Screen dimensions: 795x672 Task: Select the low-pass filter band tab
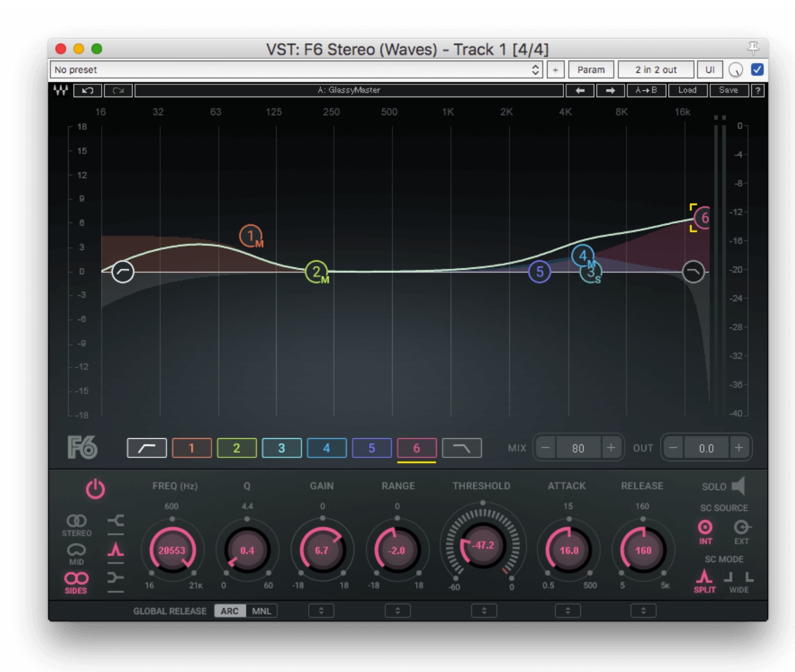click(x=462, y=448)
